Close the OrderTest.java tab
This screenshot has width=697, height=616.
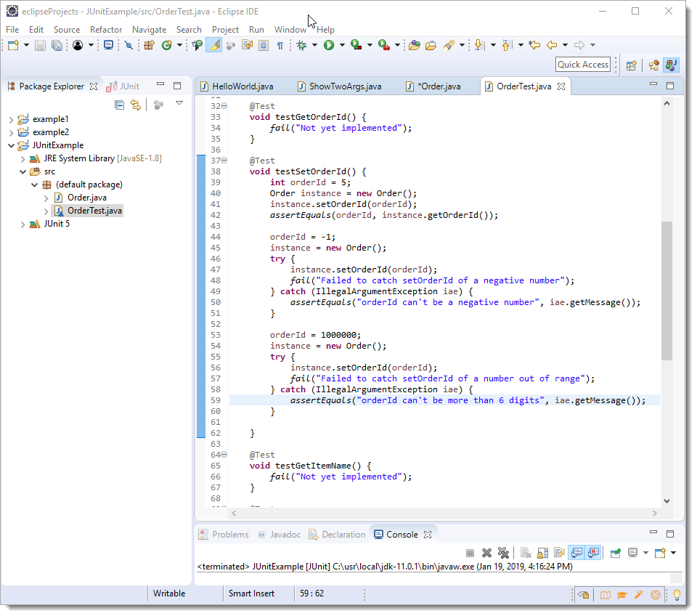(561, 86)
